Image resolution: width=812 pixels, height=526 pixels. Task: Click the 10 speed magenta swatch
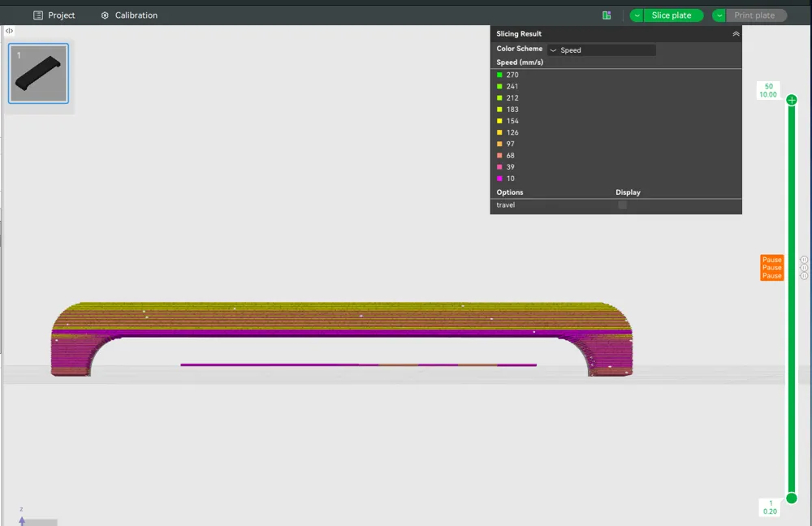tap(499, 179)
